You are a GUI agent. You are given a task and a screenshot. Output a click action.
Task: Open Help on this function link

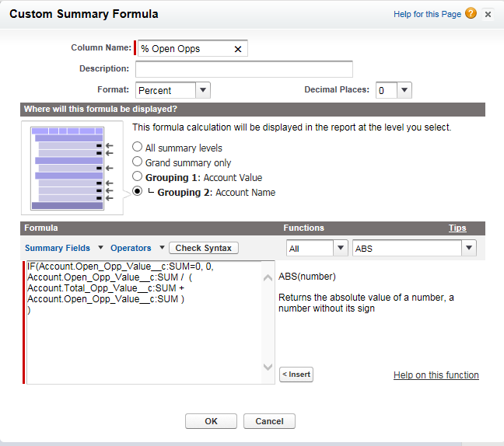pos(436,375)
